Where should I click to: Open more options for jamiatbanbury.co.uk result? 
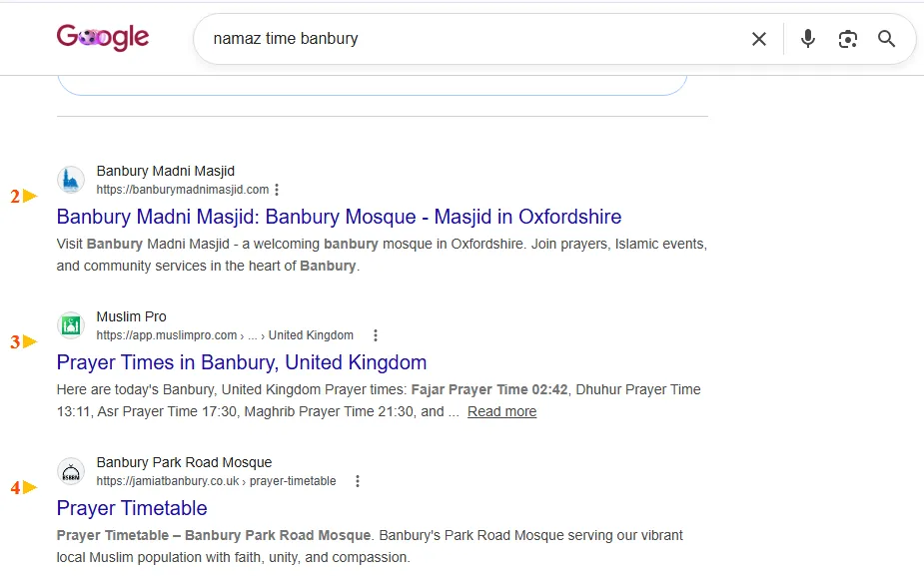coord(357,481)
